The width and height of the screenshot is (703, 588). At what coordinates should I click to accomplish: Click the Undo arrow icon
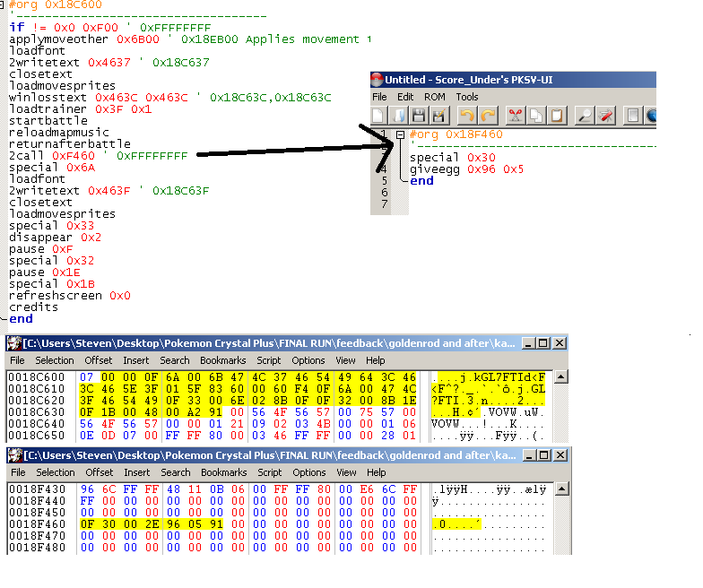pyautogui.click(x=466, y=116)
